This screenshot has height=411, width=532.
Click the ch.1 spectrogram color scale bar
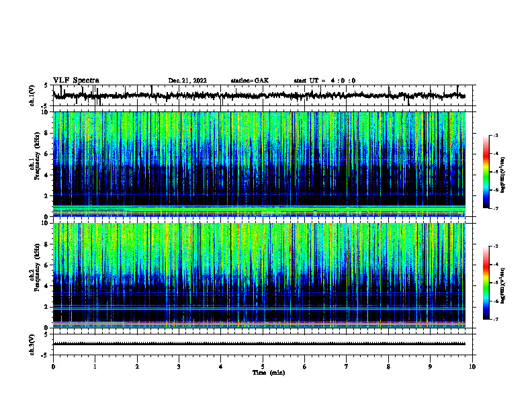pos(486,172)
